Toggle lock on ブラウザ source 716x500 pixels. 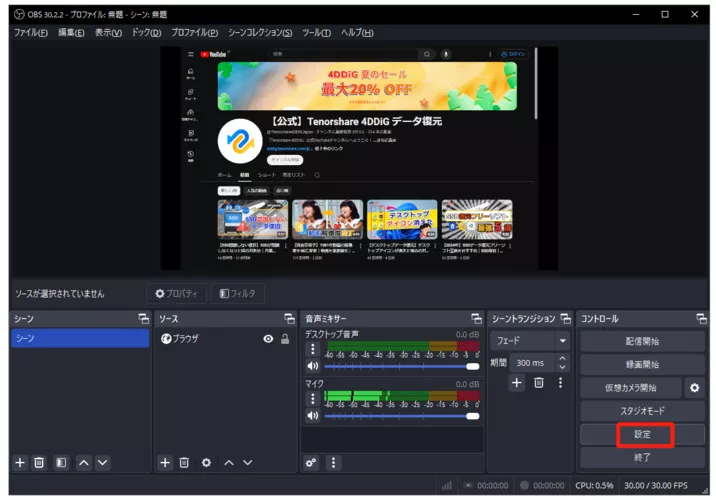pos(284,339)
